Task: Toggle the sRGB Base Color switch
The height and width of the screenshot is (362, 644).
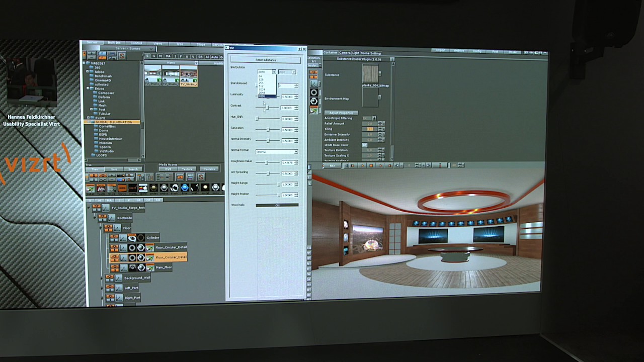Action: tap(365, 145)
